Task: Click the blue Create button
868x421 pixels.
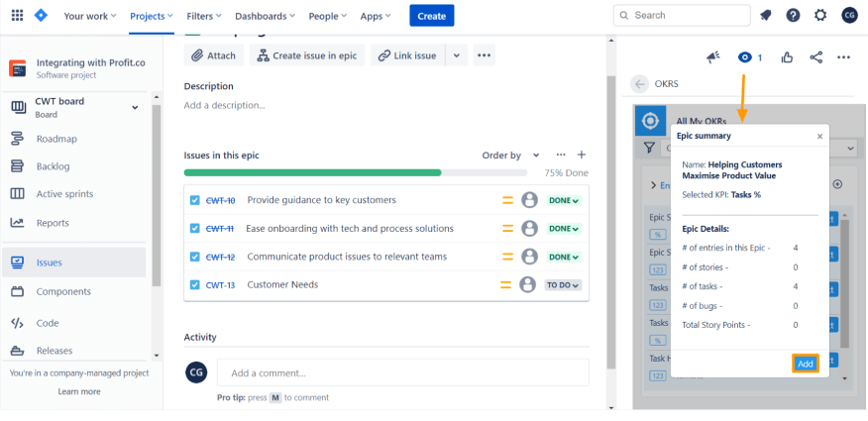Action: click(432, 16)
